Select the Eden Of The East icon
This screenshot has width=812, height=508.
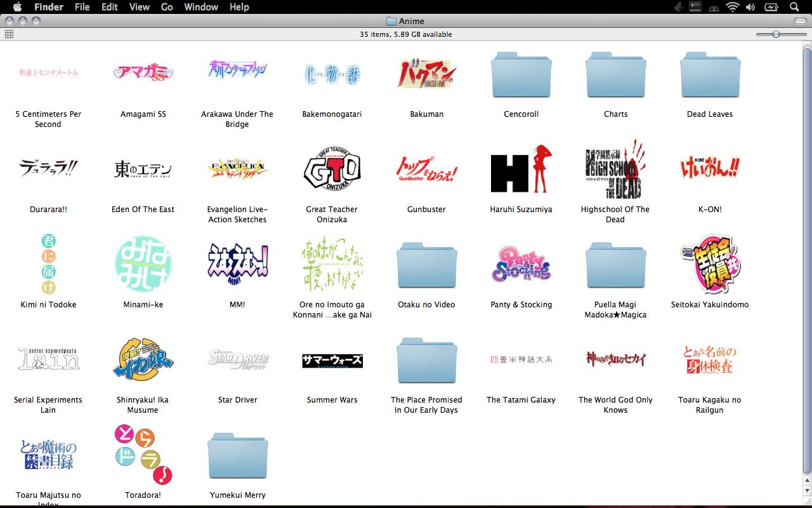(x=143, y=169)
